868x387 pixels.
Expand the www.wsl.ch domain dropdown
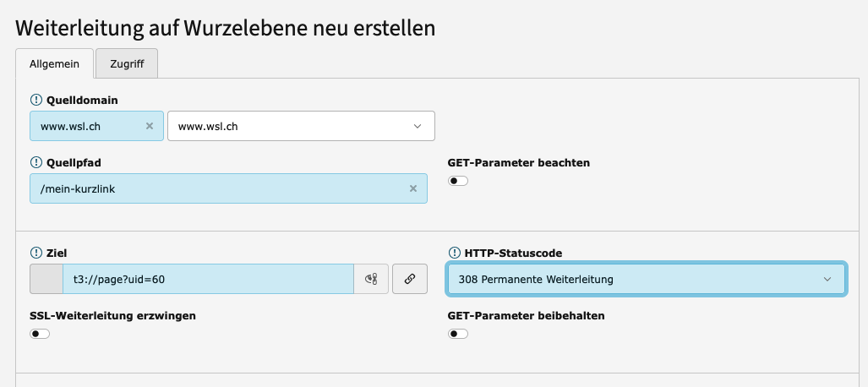click(301, 126)
